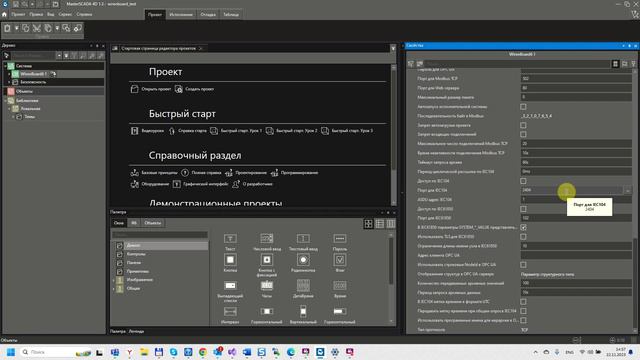The image size is (640, 360).
Task: Toggle Использовать строковые NodeId в OPC UA
Action: click(x=523, y=265)
